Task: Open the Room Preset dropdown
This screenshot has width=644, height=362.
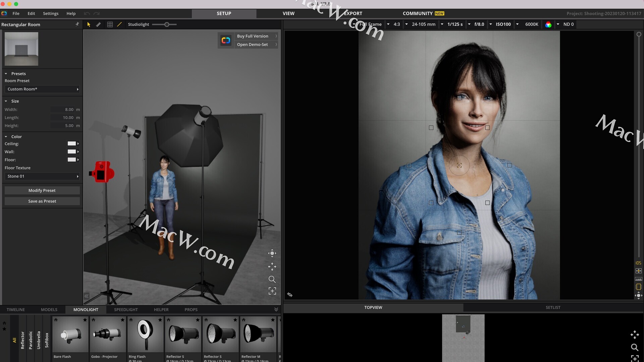Action: [42, 89]
